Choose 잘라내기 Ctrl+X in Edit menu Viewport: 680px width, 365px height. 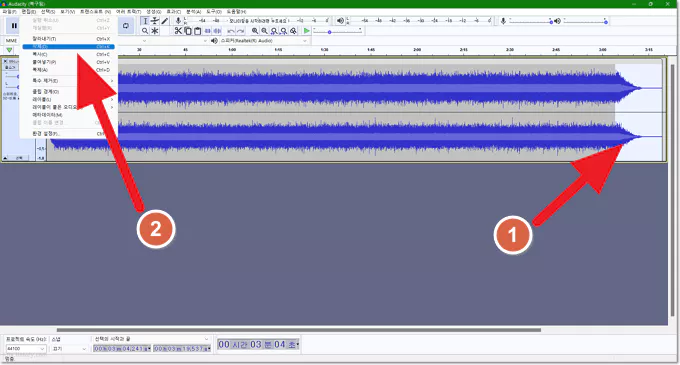(x=69, y=39)
